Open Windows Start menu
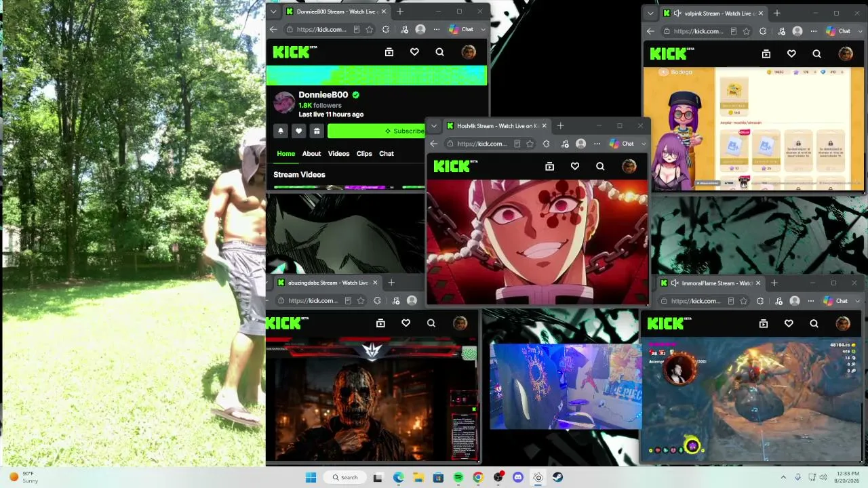Screen dimensions: 868x488 click(x=311, y=477)
